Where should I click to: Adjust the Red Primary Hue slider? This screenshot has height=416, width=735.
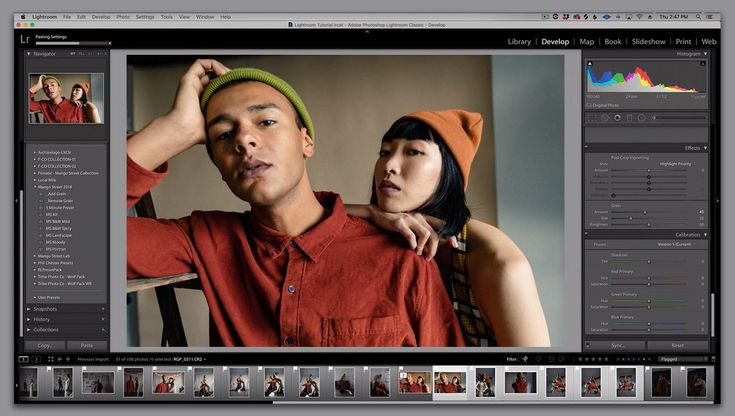649,278
